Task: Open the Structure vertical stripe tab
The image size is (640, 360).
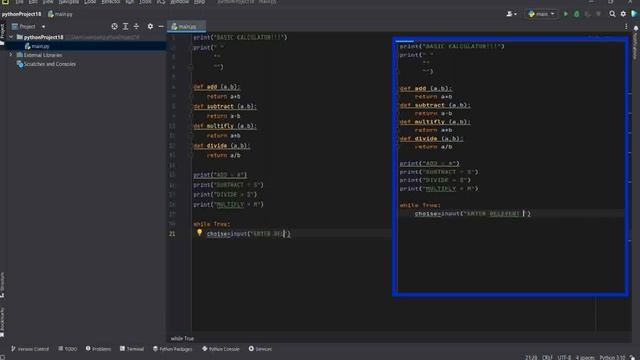Action: [2, 285]
